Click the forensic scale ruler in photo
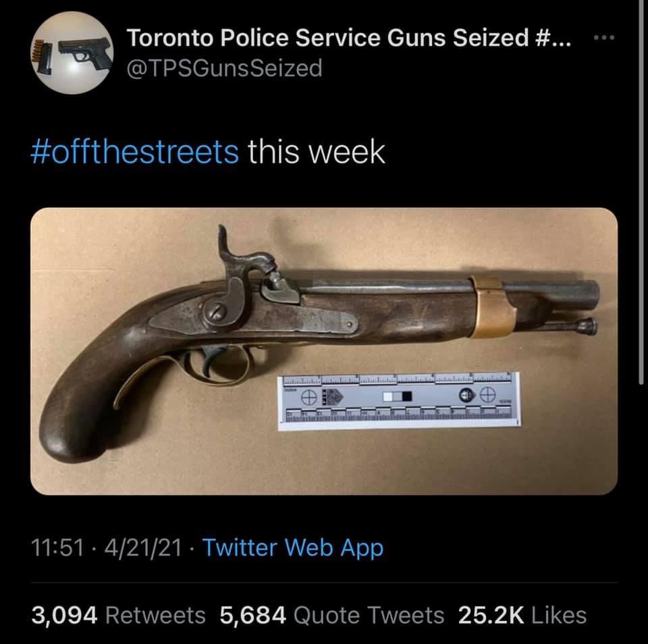This screenshot has width=648, height=644. coord(399,401)
